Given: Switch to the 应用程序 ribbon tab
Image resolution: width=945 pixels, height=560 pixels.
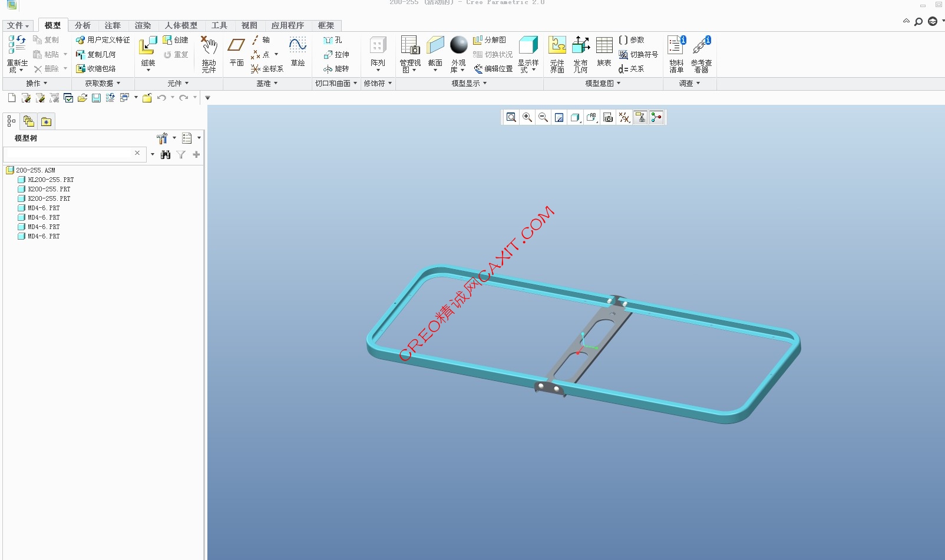Looking at the screenshot, I should coord(288,25).
